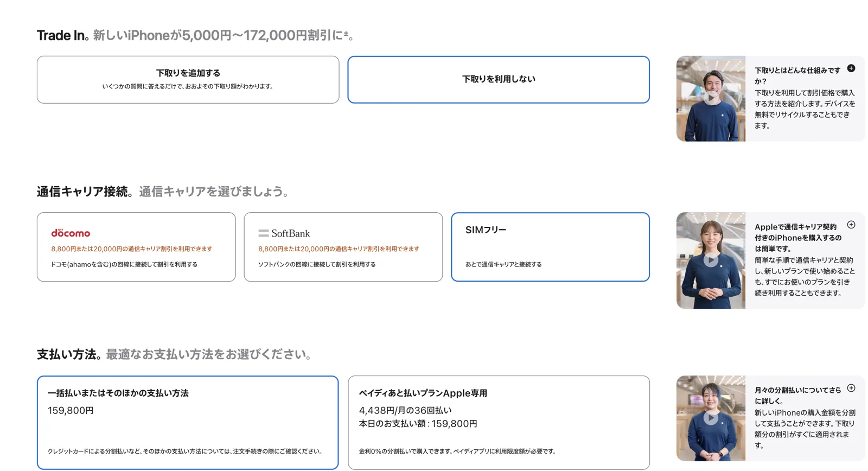Click SoftBank's 8,800円または20,000円 discount text
Viewport: 868px width, 471px height.
pos(339,249)
